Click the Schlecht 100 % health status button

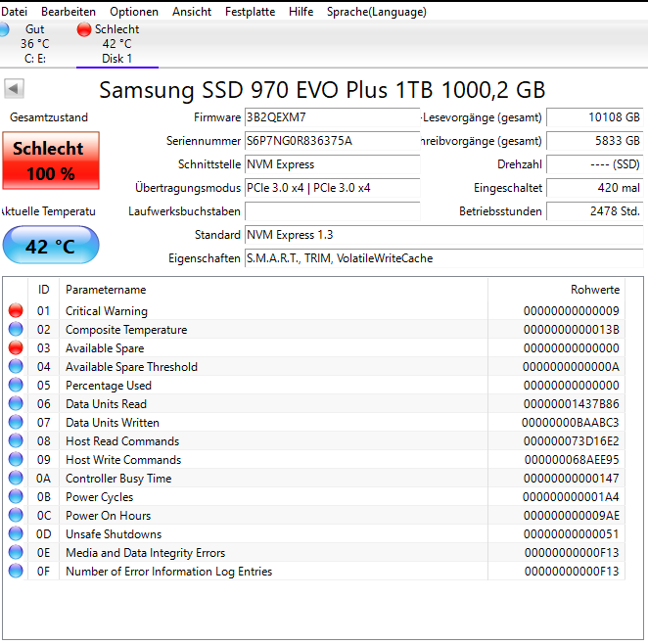pos(51,161)
